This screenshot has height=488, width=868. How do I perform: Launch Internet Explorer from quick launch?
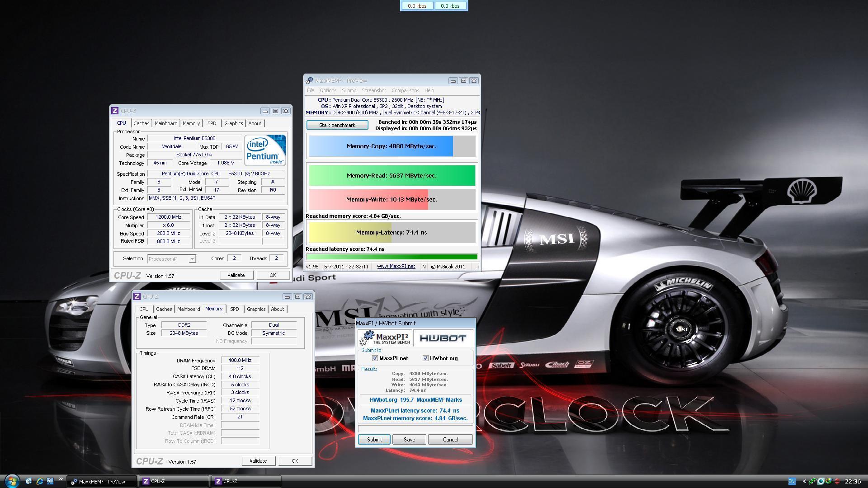(40, 481)
